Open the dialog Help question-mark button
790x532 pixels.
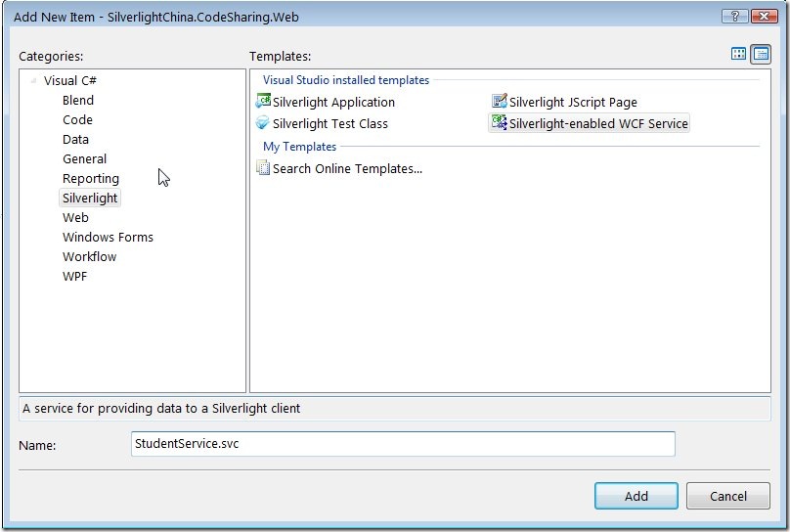pos(734,16)
